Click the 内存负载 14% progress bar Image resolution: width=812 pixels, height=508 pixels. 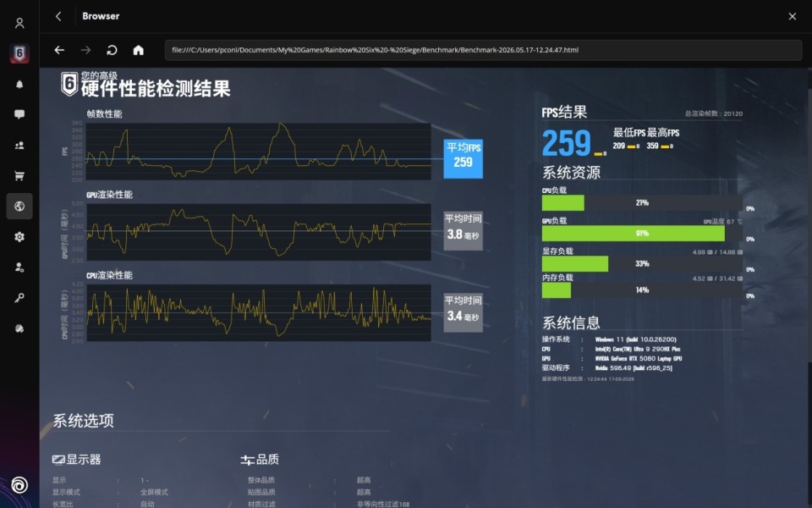(642, 290)
